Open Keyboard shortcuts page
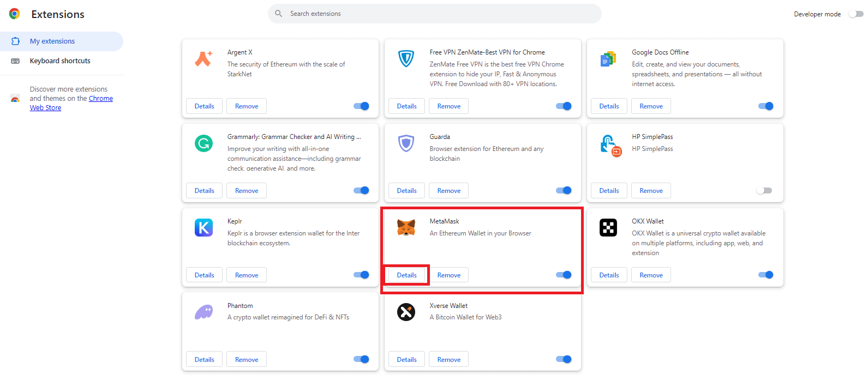Viewport: 868px width, 381px height. click(62, 61)
